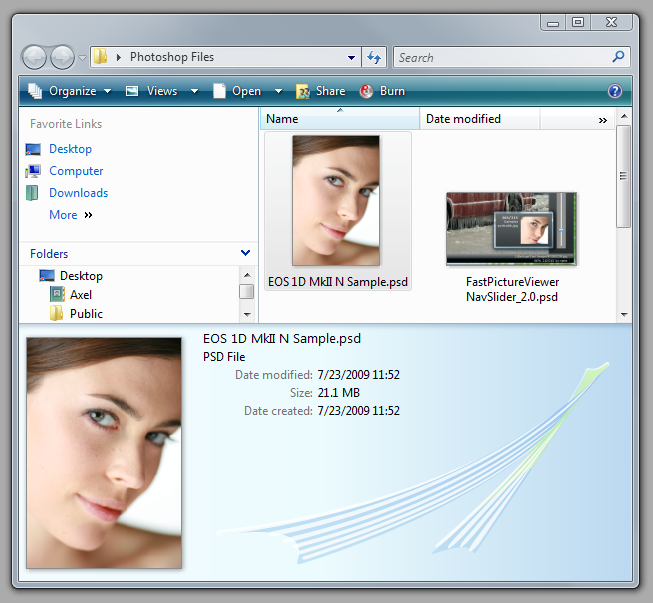Click the Burn disc icon

click(366, 91)
